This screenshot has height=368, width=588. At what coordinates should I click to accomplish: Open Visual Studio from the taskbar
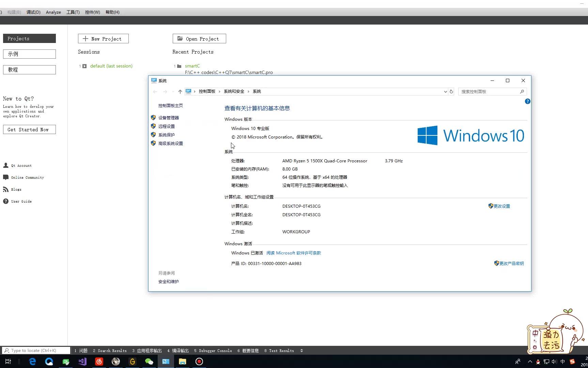tap(82, 362)
